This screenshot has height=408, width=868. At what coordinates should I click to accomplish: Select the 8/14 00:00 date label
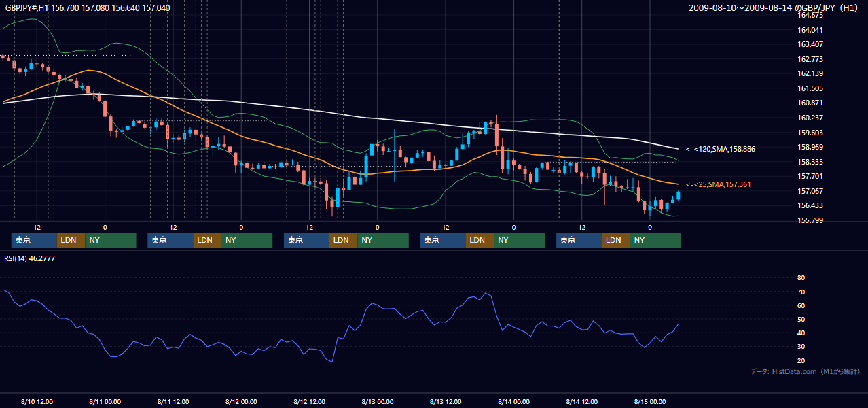(x=514, y=402)
